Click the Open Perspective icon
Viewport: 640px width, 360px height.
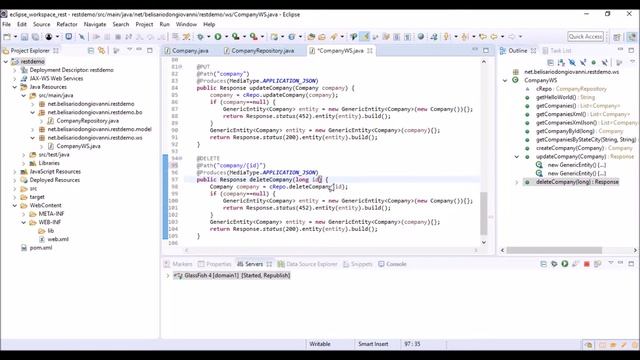click(x=617, y=37)
